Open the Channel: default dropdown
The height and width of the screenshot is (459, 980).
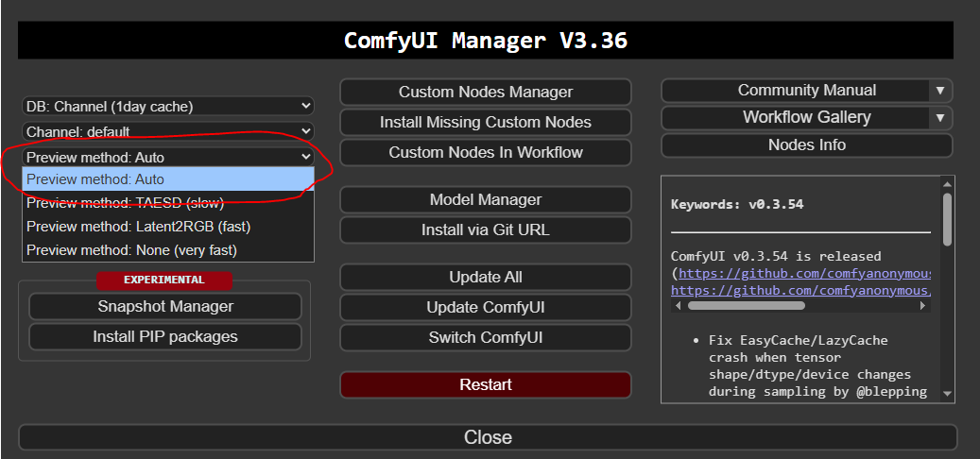(x=168, y=132)
